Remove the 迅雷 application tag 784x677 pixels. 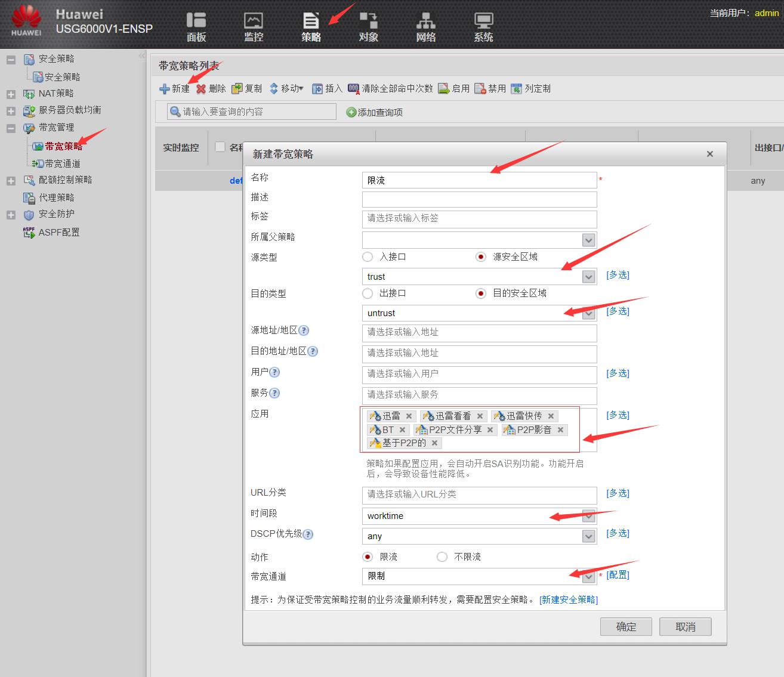409,416
